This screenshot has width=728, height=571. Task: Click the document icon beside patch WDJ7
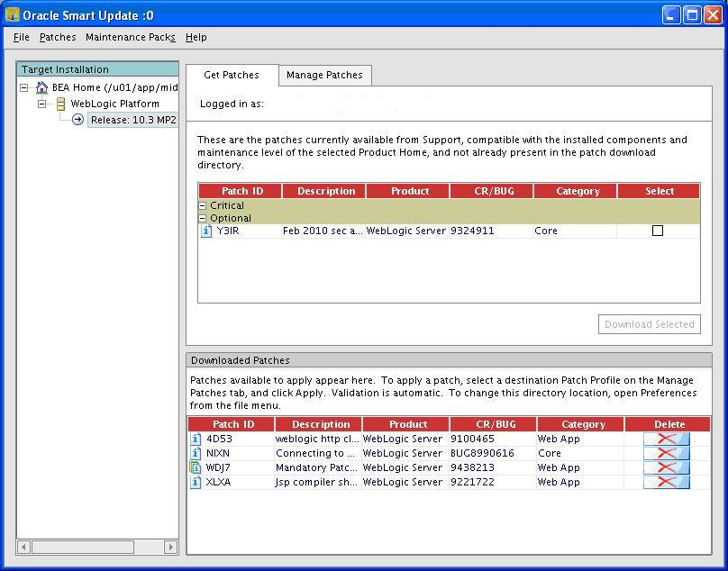click(x=196, y=468)
